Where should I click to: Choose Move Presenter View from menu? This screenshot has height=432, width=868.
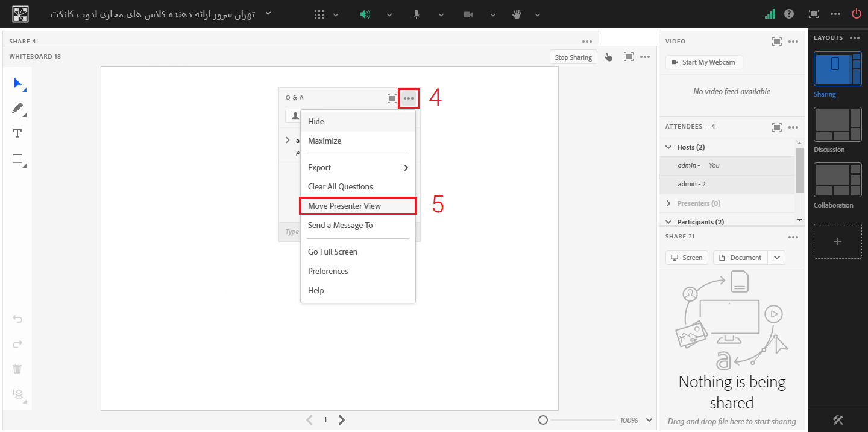pos(344,206)
